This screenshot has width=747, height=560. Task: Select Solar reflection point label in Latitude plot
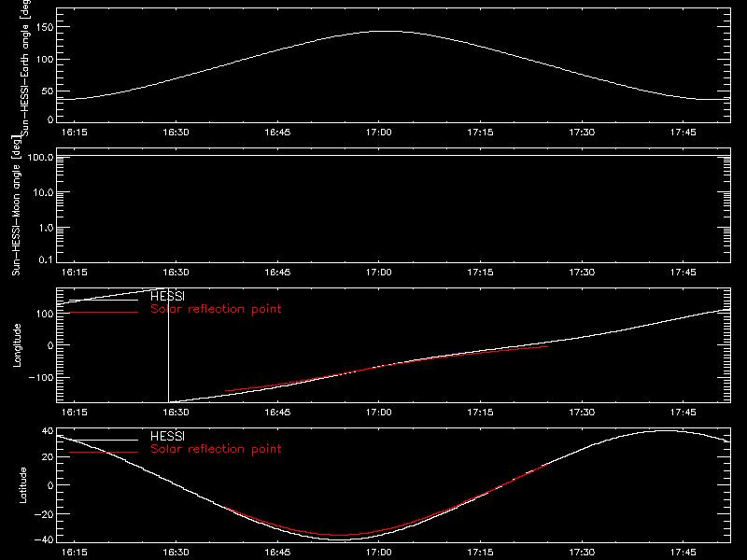click(216, 449)
